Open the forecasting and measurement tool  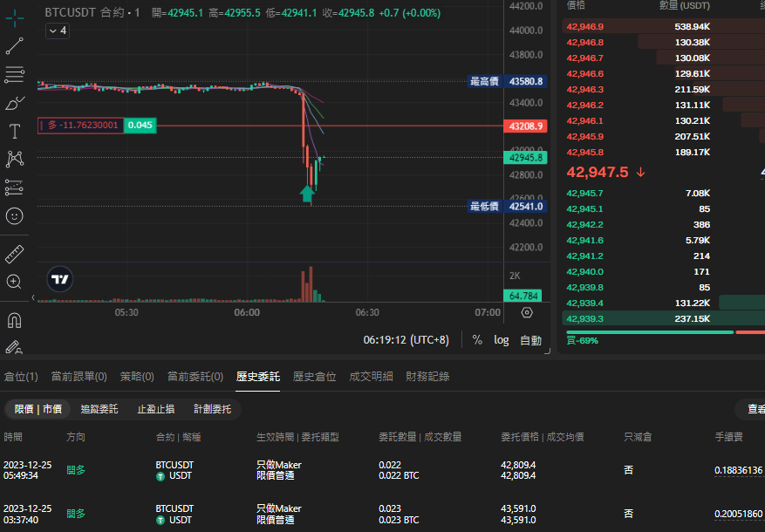(15, 188)
